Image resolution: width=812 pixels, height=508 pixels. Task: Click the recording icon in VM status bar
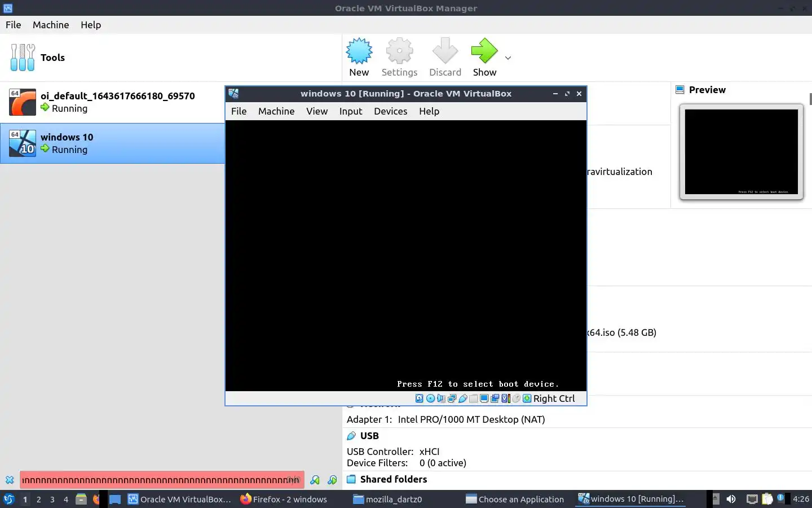(x=495, y=398)
